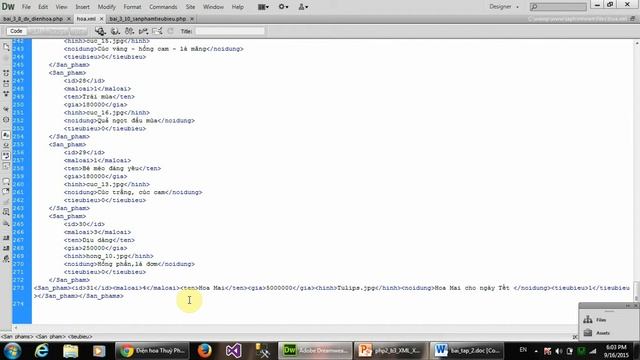
Task: Open the File menu
Action: 26,7
